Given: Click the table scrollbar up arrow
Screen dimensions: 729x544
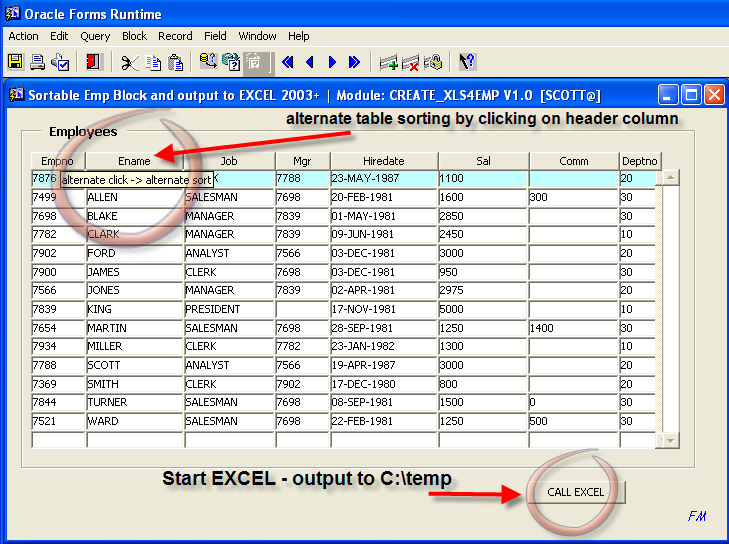Looking at the screenshot, I should (670, 177).
